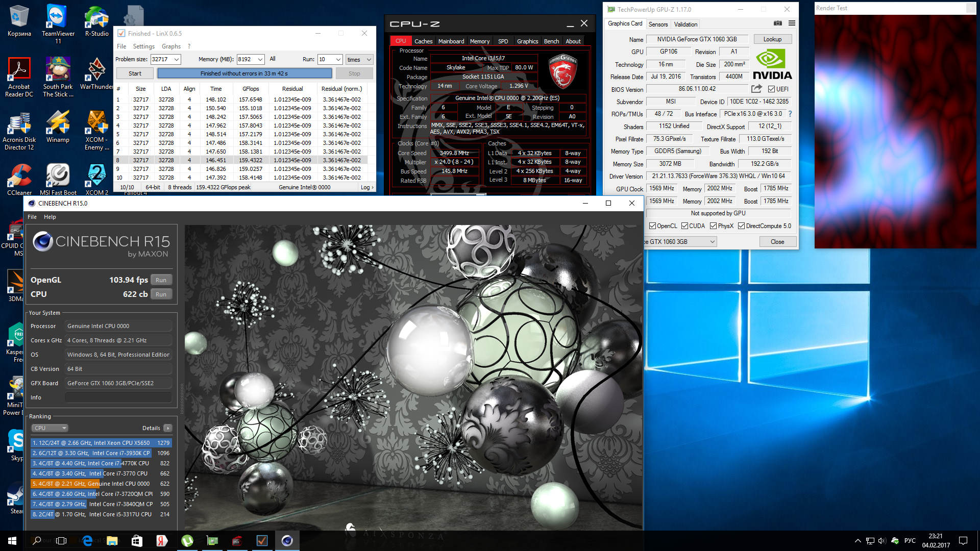Open the Mainboard tab in CPU-Z
Screen dimensions: 980x551
tap(451, 41)
